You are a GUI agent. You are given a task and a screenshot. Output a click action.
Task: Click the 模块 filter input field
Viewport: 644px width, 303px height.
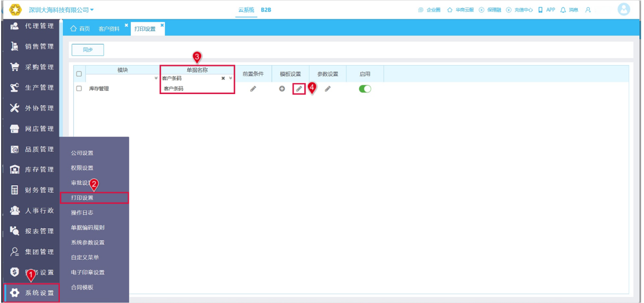coord(119,78)
